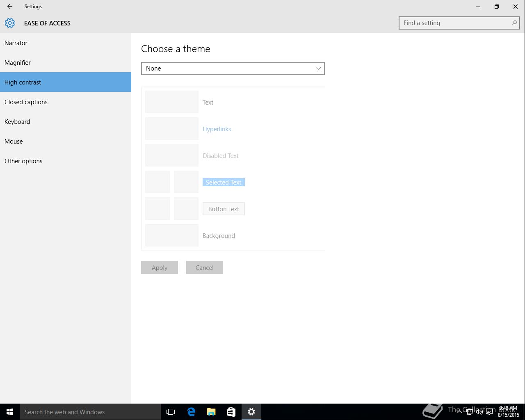Image resolution: width=525 pixels, height=420 pixels.
Task: Open the Other options page
Action: [x=66, y=161]
